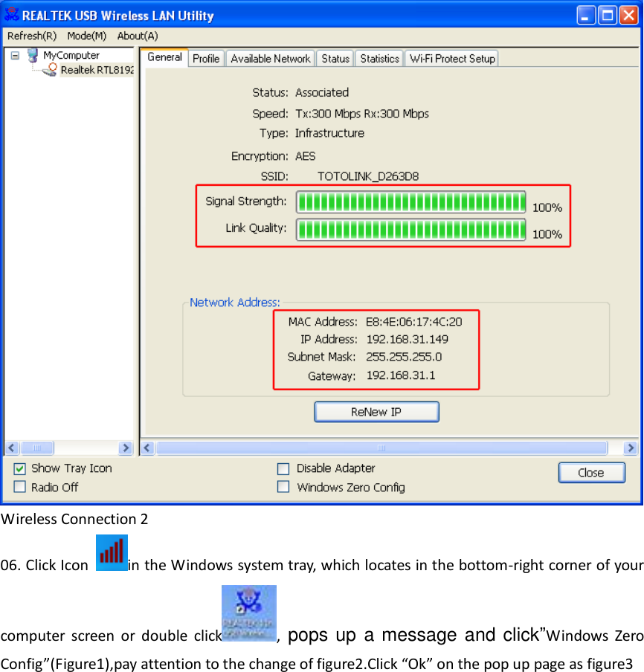Select the Realtek RTL8192 tree item label
Viewport: 644px width, 672px height.
pos(97,70)
